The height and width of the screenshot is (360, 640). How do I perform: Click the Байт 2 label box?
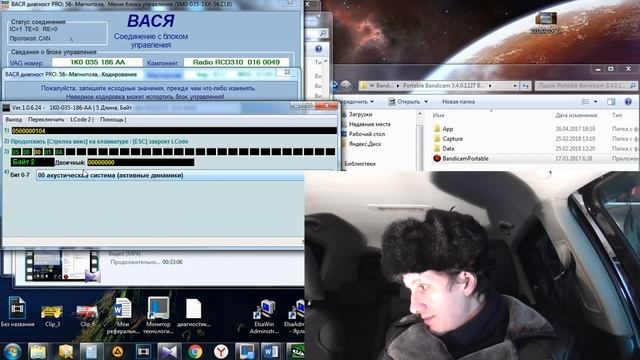click(x=32, y=162)
